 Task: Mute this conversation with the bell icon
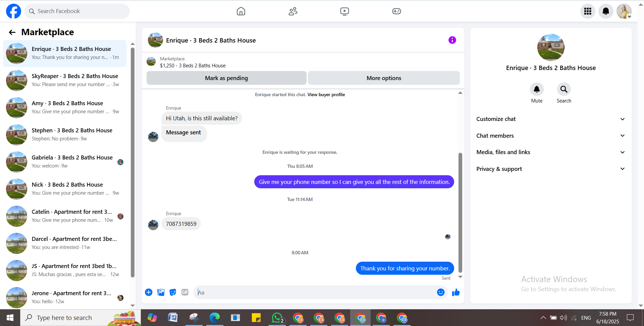[x=537, y=89]
